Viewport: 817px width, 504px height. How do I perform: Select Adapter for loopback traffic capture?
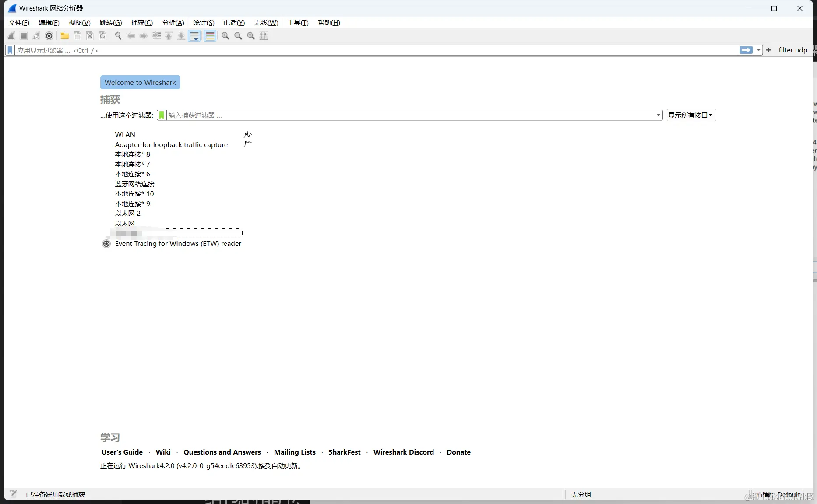coord(171,145)
